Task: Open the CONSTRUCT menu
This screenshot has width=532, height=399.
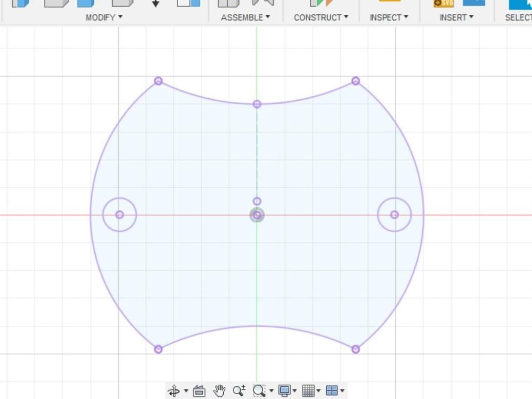Action: click(320, 17)
